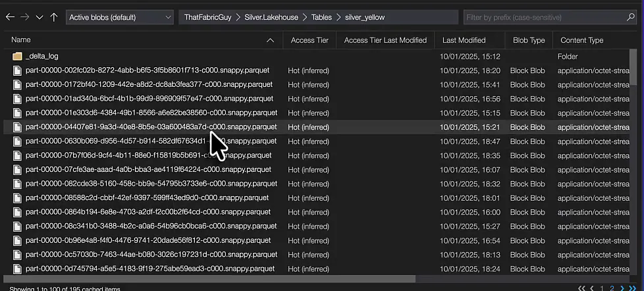
Task: Click file icon of part-00000-07cfe3ae parquet
Action: (17, 169)
